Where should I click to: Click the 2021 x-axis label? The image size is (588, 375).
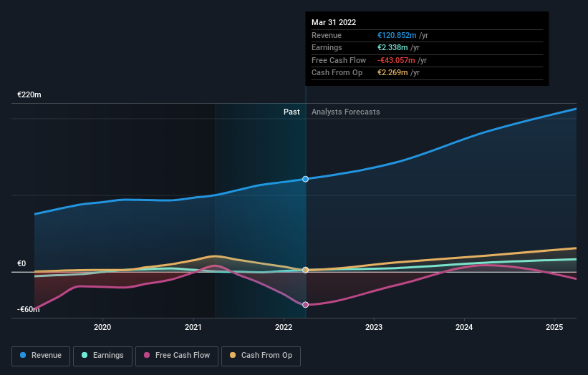[193, 328]
